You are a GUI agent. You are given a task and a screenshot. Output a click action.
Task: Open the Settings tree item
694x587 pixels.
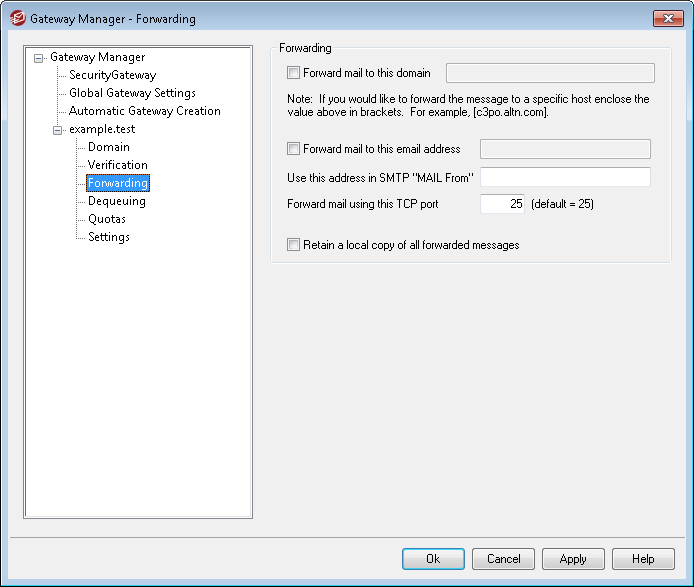(x=108, y=237)
